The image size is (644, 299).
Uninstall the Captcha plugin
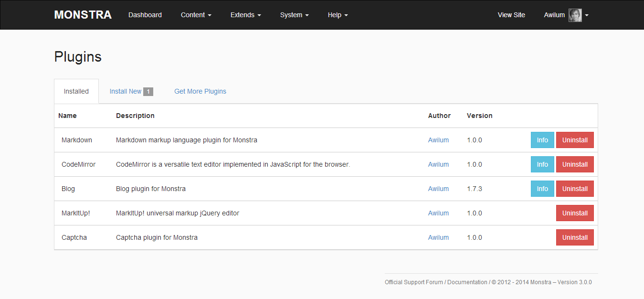tap(575, 237)
